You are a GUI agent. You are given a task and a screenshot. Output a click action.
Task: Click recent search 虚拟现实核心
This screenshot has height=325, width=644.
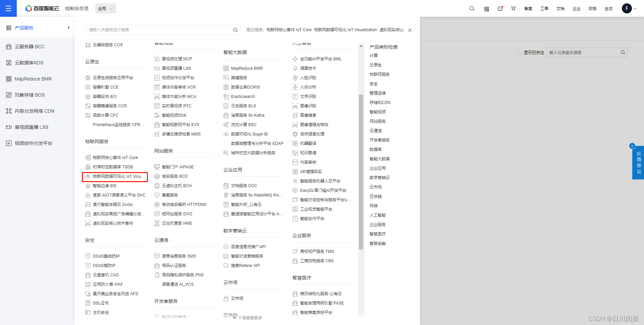click(392, 30)
